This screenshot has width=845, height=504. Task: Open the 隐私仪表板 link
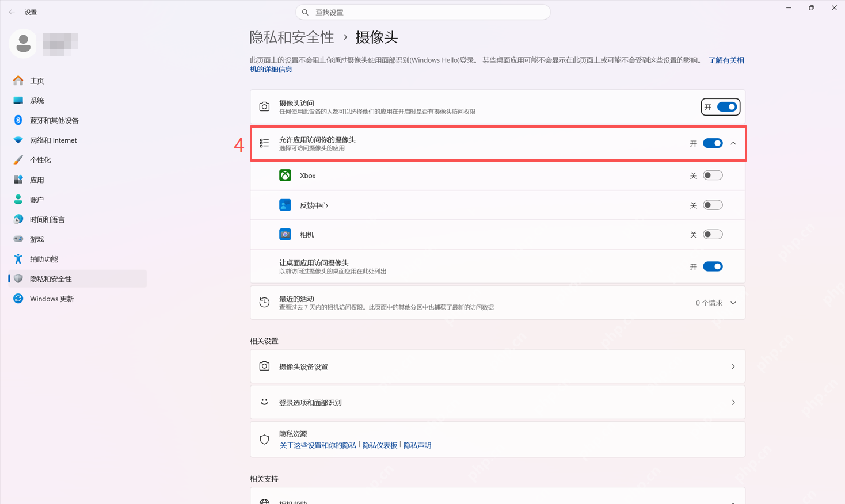pos(380,445)
